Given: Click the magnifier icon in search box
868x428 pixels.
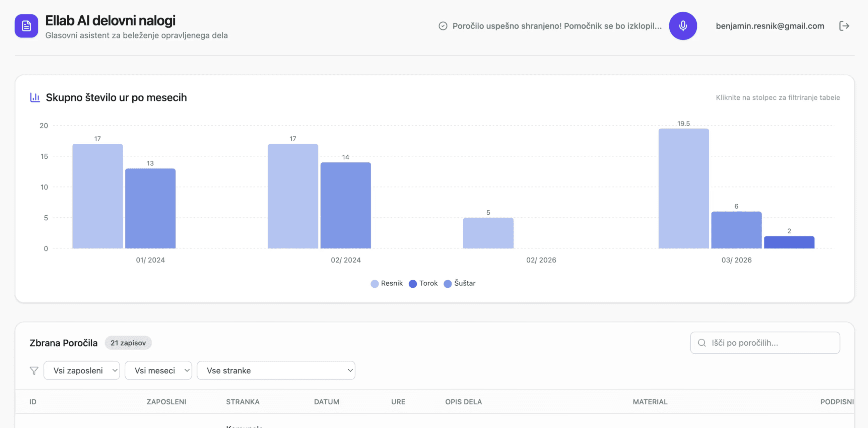Looking at the screenshot, I should pyautogui.click(x=702, y=343).
